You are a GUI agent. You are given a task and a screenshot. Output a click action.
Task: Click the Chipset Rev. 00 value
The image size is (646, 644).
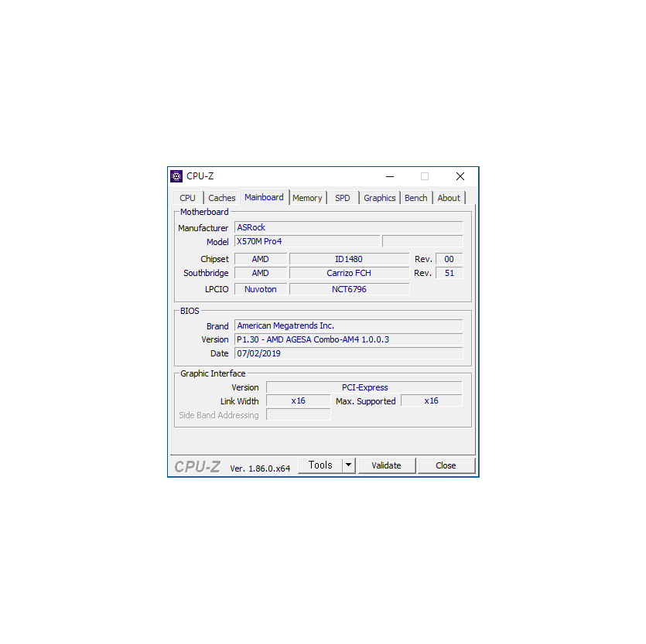[449, 259]
